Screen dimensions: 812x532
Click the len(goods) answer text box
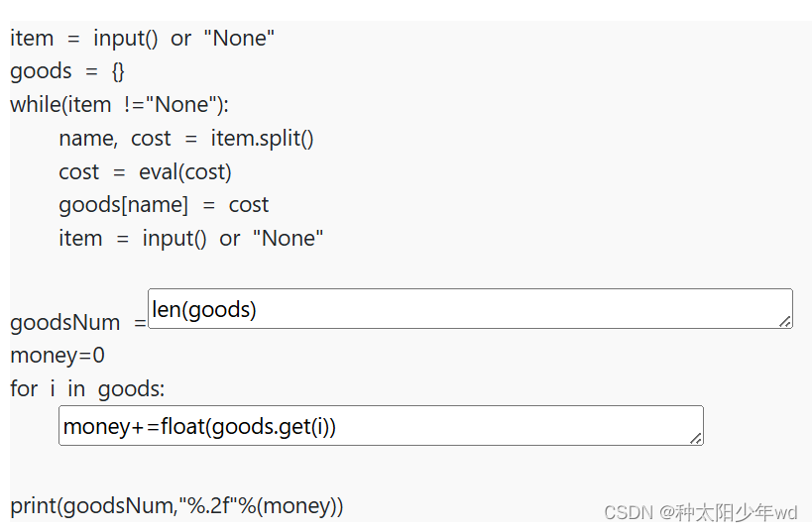click(x=470, y=309)
